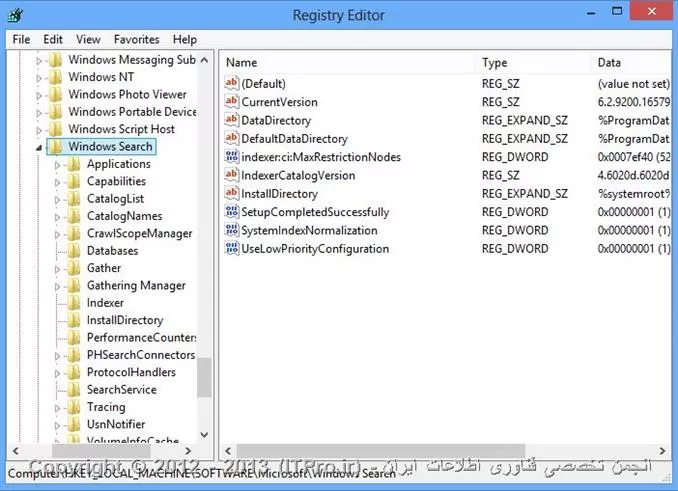Click the SearchService folder icon

tap(74, 389)
